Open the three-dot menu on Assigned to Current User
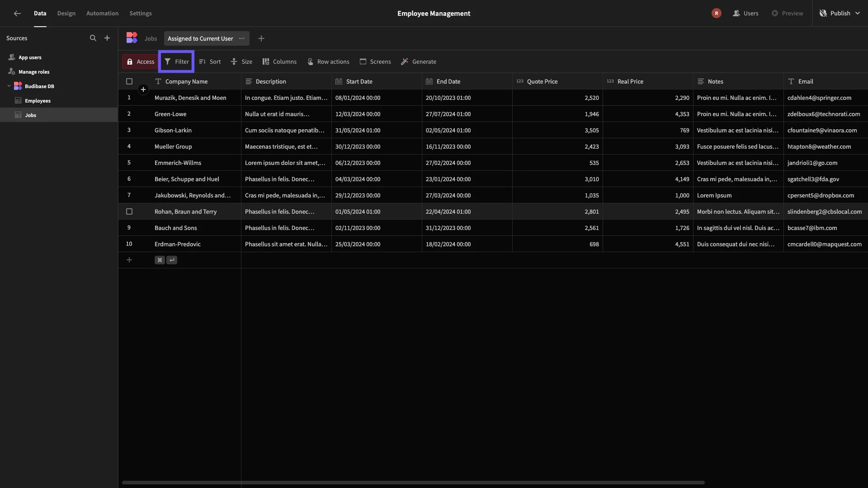868x488 pixels. 242,38
